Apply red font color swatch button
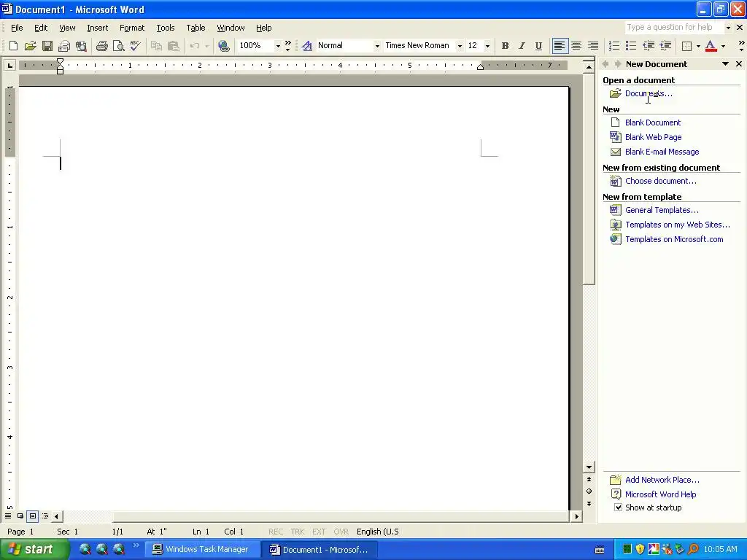Image resolution: width=747 pixels, height=560 pixels. coord(711,46)
